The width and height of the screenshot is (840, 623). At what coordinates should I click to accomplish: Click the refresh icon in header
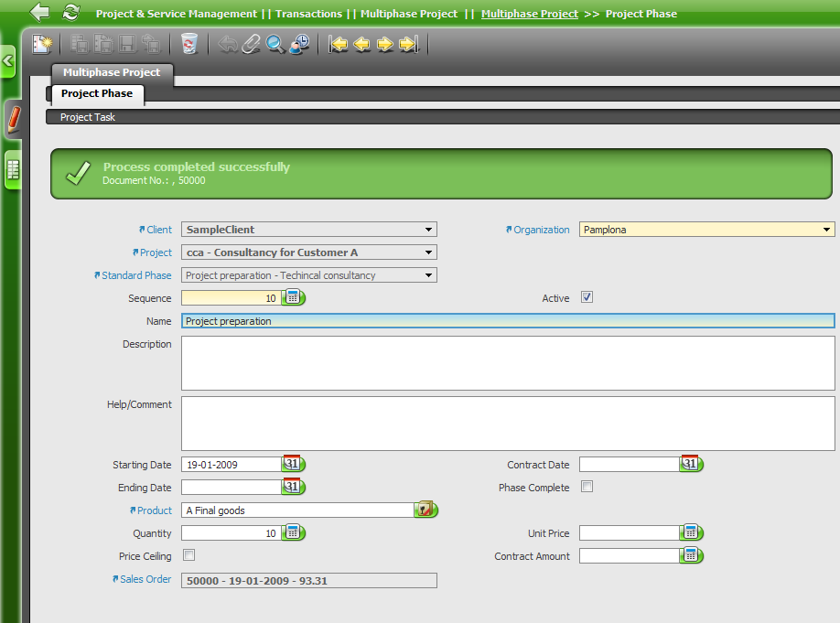70,13
